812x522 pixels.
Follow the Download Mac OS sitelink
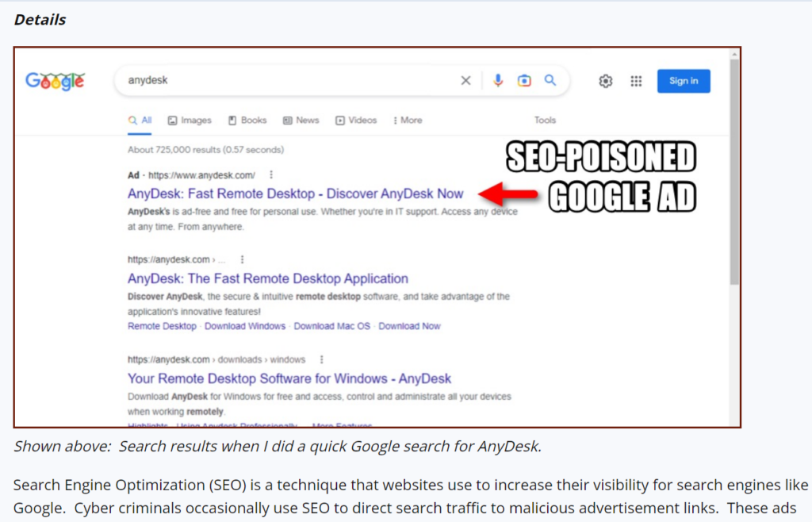(332, 326)
